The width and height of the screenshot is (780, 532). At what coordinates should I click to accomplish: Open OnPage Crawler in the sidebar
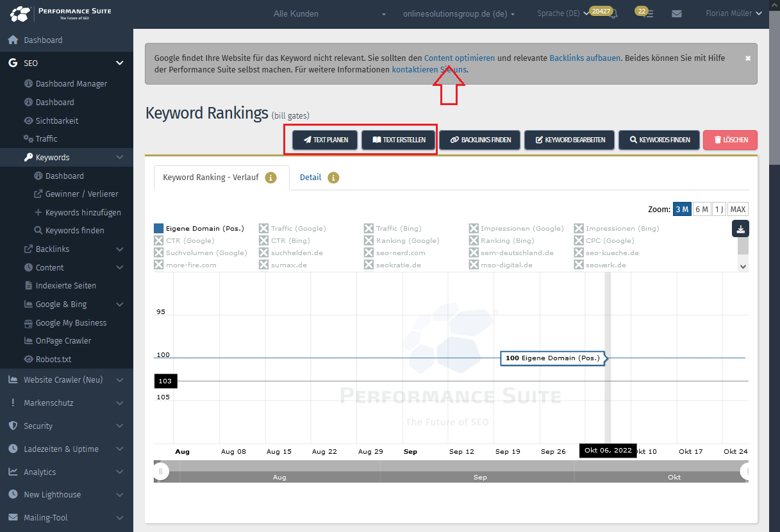[x=63, y=341]
